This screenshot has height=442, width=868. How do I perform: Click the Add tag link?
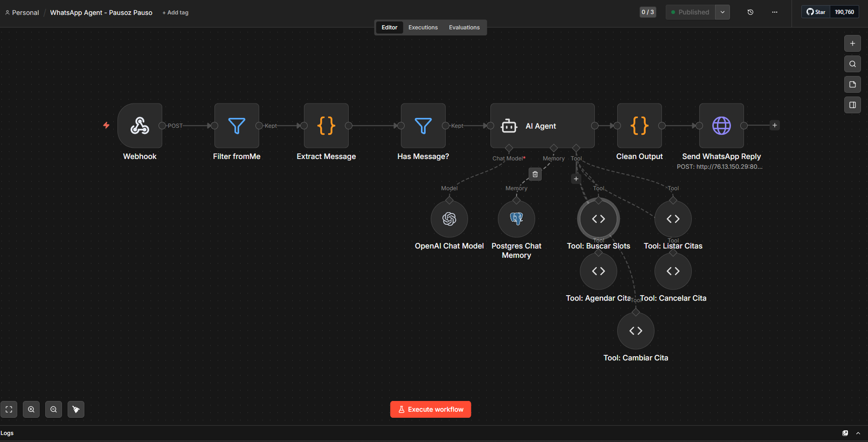(175, 13)
